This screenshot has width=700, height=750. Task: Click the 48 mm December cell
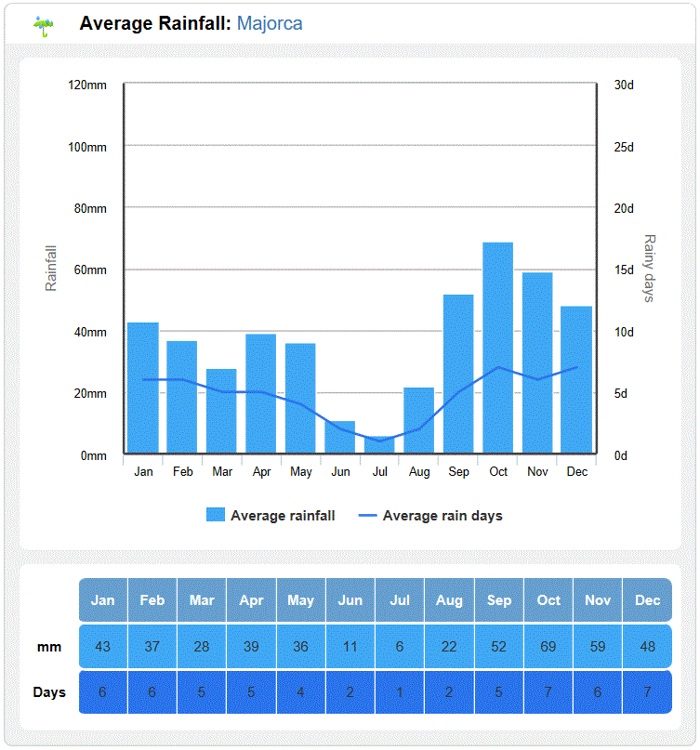[647, 646]
